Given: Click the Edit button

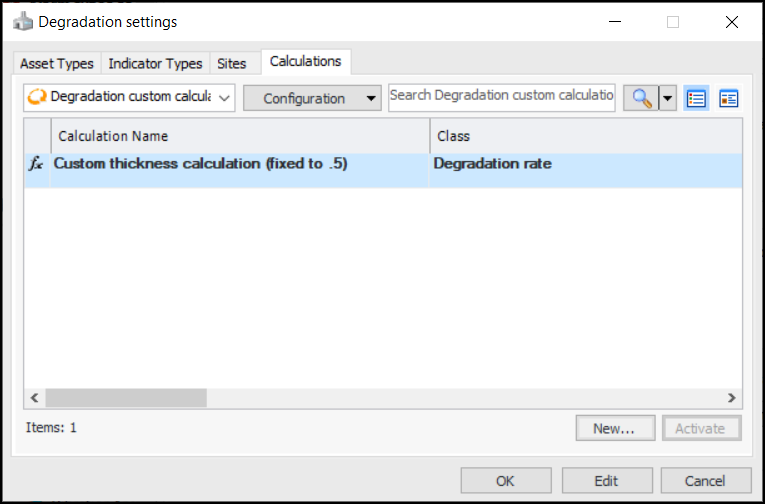Looking at the screenshot, I should (606, 481).
